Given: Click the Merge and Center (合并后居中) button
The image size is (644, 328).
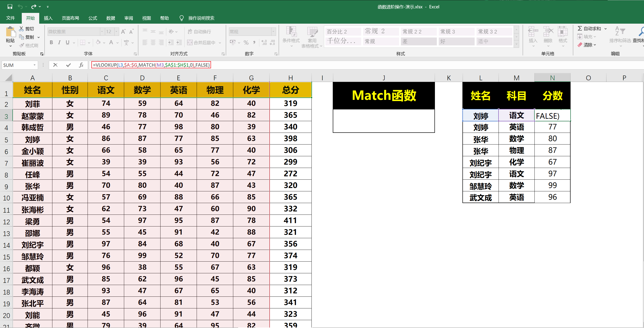Looking at the screenshot, I should pos(201,43).
